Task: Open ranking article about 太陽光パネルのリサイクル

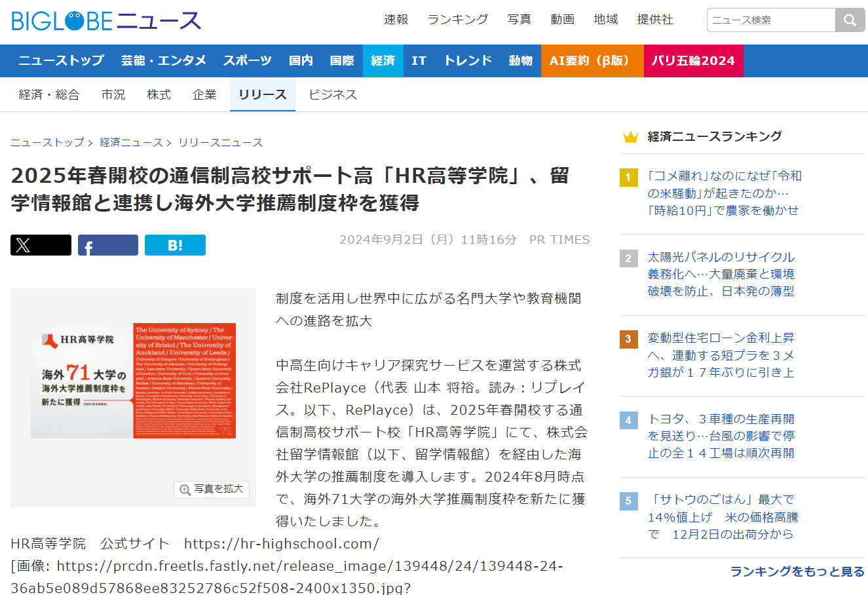Action: click(721, 274)
